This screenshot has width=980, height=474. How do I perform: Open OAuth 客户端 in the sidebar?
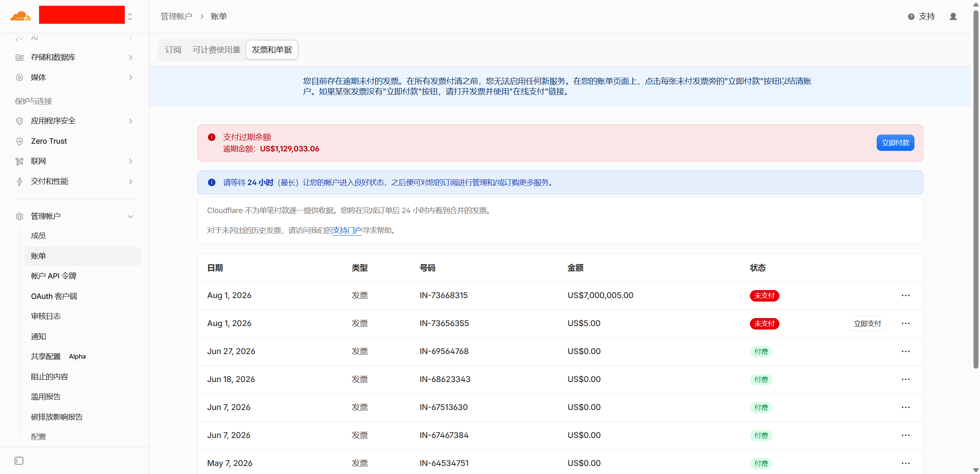(x=82, y=296)
